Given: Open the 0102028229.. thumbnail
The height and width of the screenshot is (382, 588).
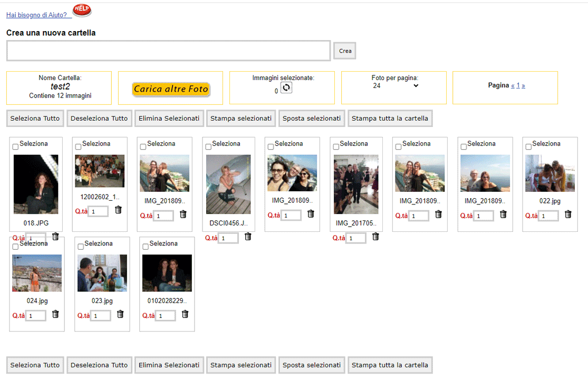Looking at the screenshot, I should pos(167,273).
